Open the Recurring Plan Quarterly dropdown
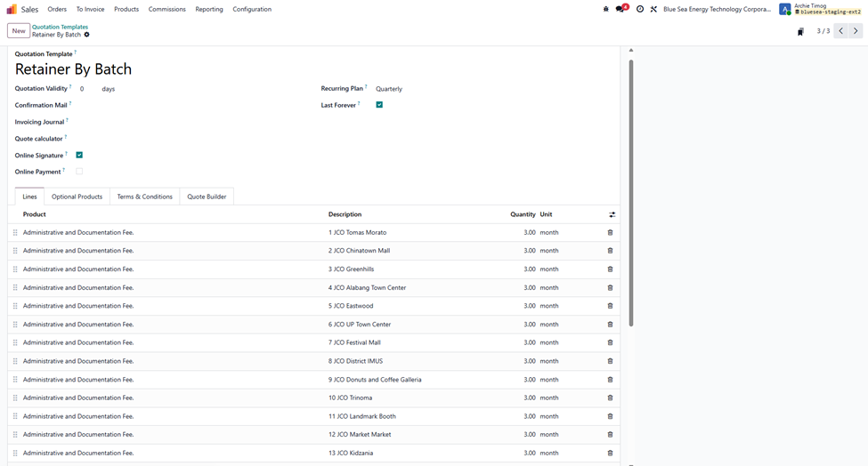The height and width of the screenshot is (466, 868). pyautogui.click(x=427, y=89)
